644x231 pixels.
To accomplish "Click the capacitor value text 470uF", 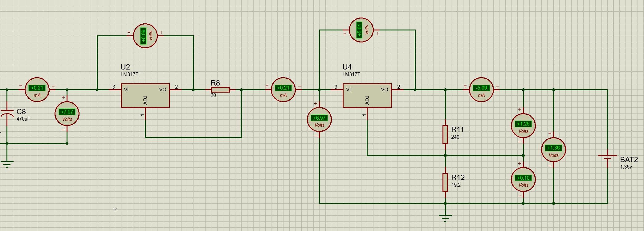I will point(23,119).
